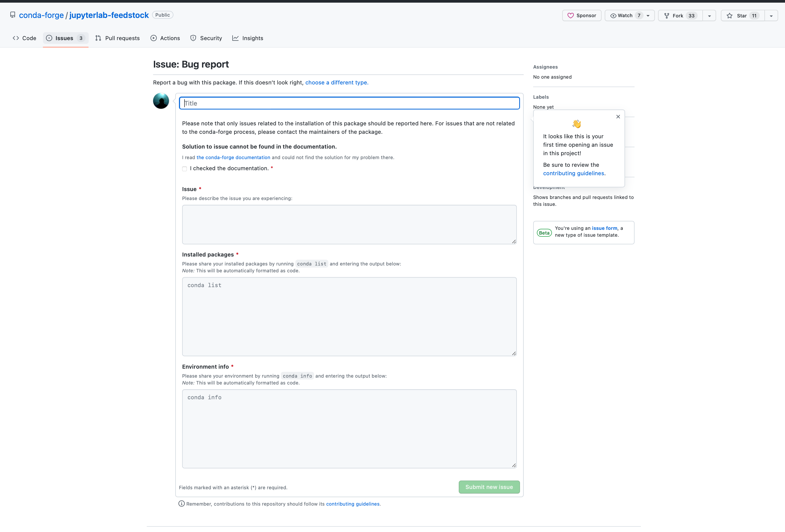
Task: Open the Code tab
Action: (24, 38)
